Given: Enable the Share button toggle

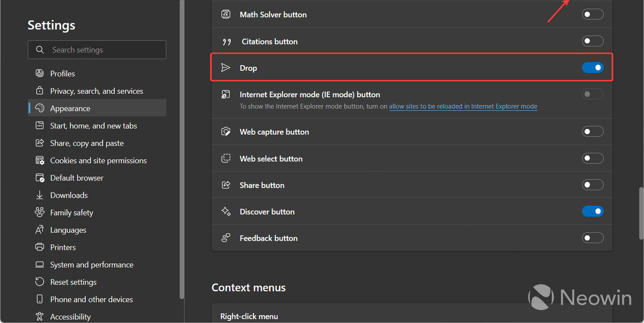Looking at the screenshot, I should click(x=592, y=185).
